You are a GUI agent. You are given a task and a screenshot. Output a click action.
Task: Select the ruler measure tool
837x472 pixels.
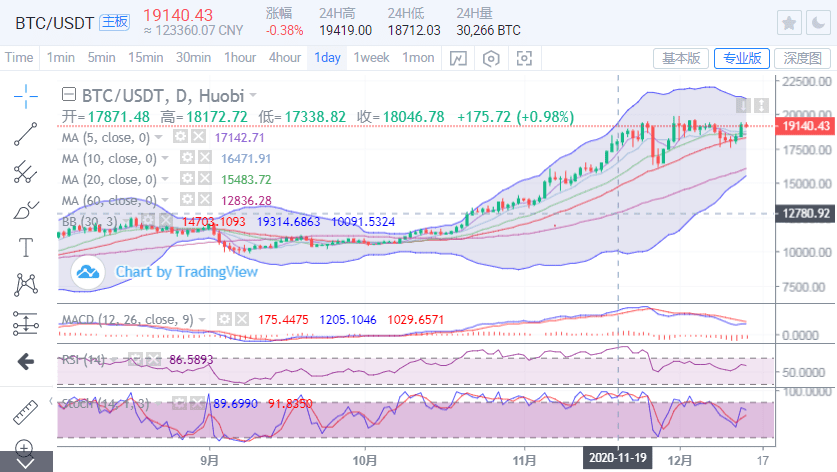click(x=25, y=410)
